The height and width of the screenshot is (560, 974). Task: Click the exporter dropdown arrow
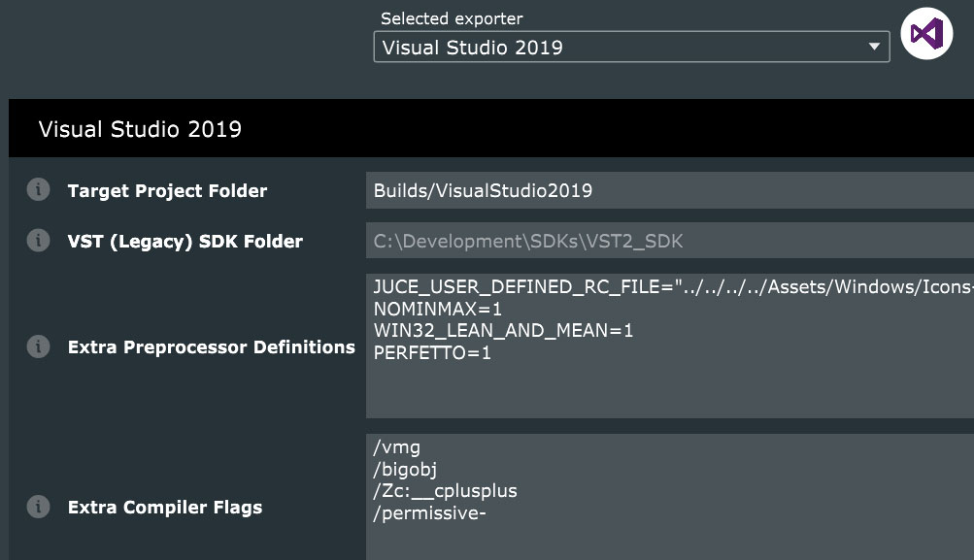tap(874, 47)
